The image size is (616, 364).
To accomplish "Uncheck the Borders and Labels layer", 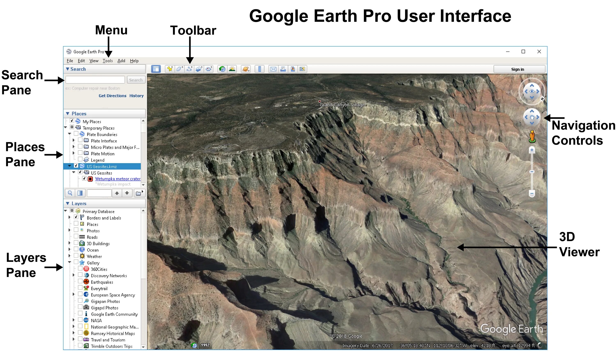I will 76,217.
